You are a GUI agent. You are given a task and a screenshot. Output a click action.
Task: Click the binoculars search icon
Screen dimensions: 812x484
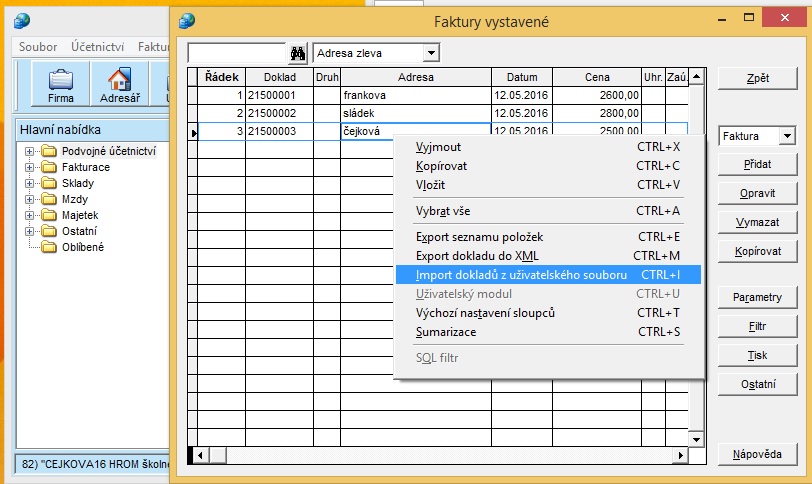tap(298, 53)
